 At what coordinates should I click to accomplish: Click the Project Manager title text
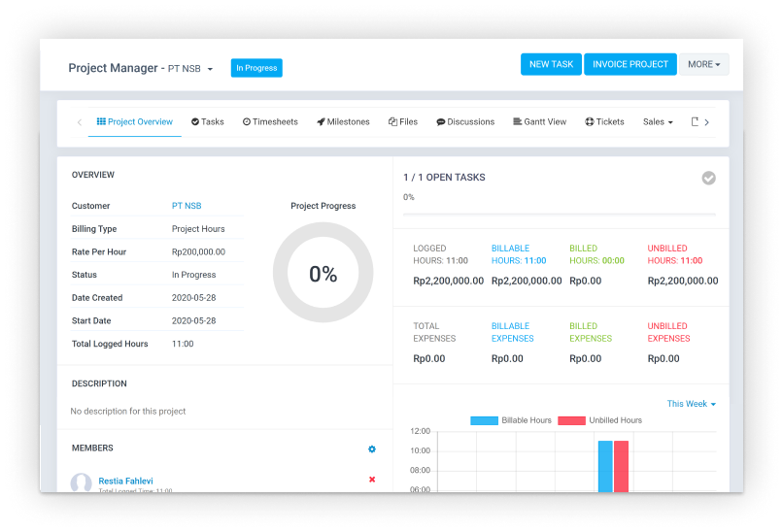point(113,68)
